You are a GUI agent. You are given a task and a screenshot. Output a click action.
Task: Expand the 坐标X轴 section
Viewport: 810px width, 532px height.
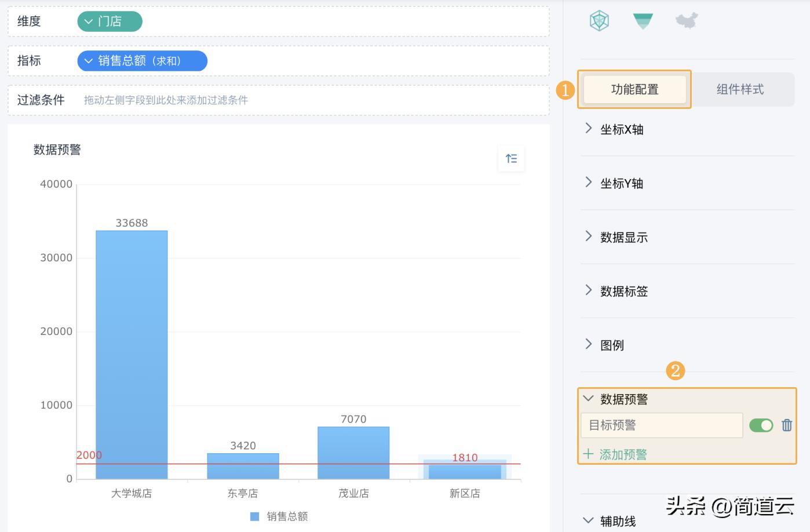point(589,129)
